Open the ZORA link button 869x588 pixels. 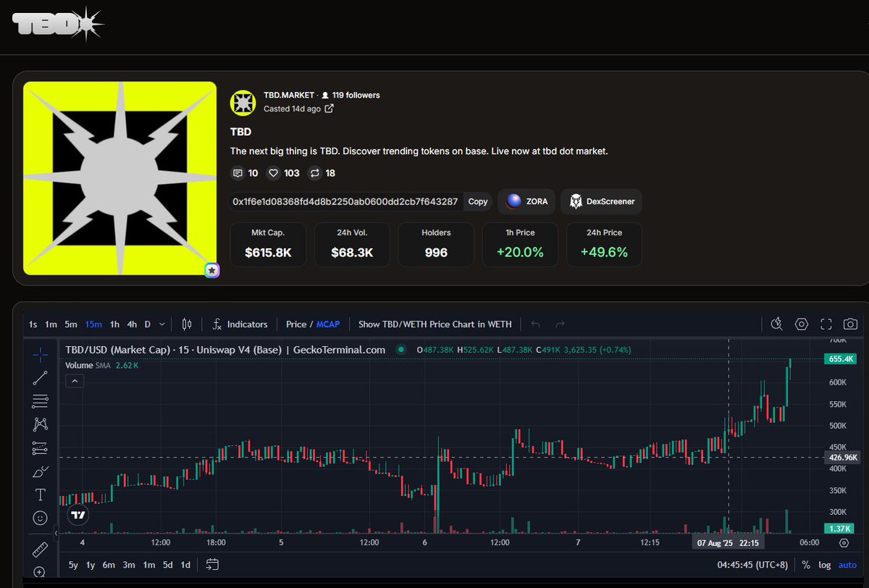[526, 201]
